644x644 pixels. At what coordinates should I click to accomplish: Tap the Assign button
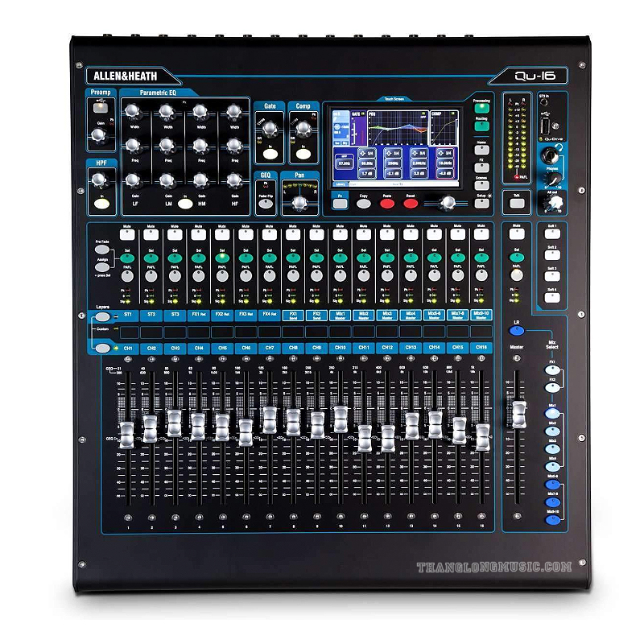point(102,267)
